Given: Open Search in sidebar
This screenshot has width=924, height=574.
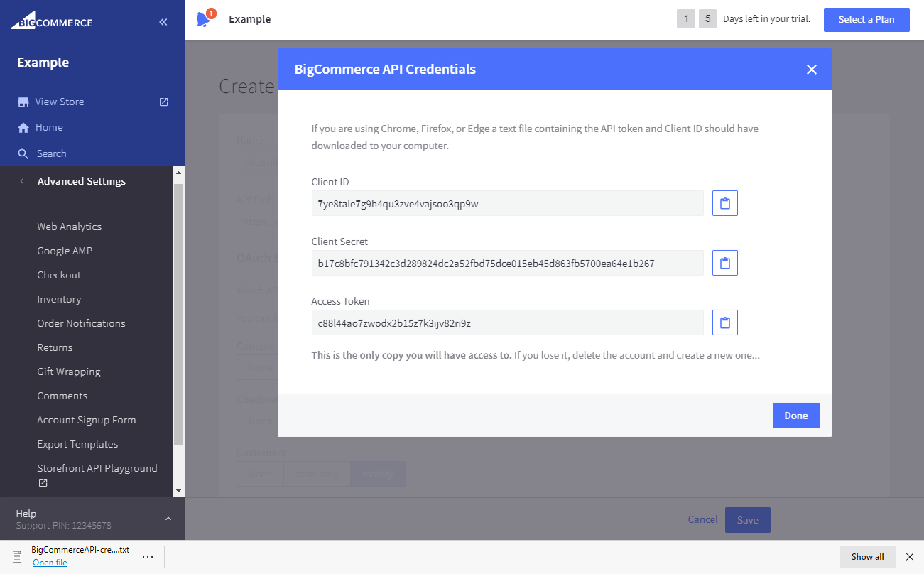Looking at the screenshot, I should [x=51, y=153].
